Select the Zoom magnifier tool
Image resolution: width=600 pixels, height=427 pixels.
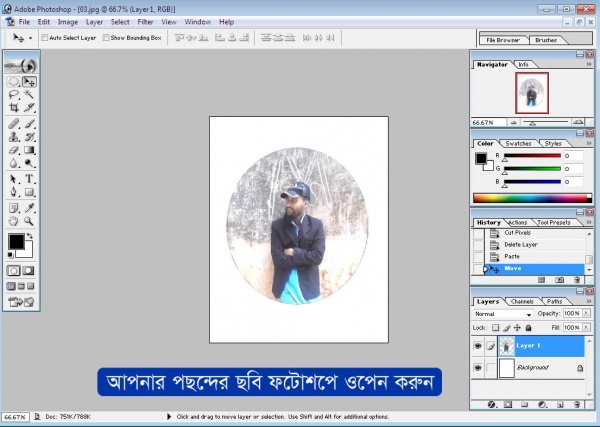(29, 221)
